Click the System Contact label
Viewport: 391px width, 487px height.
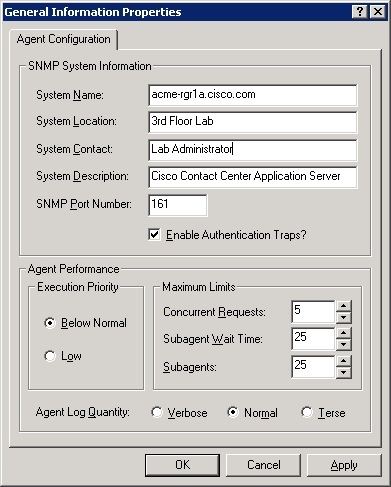[74, 149]
